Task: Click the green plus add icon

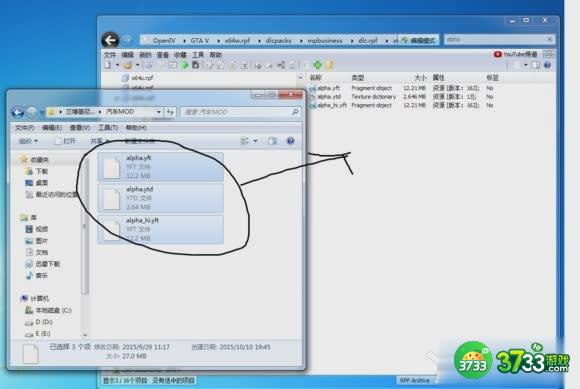Action: tap(317, 65)
